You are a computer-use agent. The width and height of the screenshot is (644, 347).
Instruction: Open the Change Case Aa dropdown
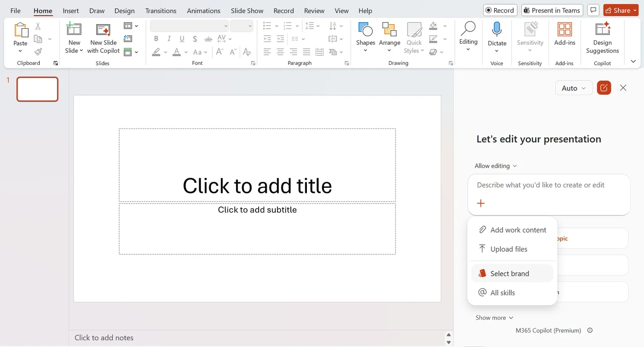[200, 52]
